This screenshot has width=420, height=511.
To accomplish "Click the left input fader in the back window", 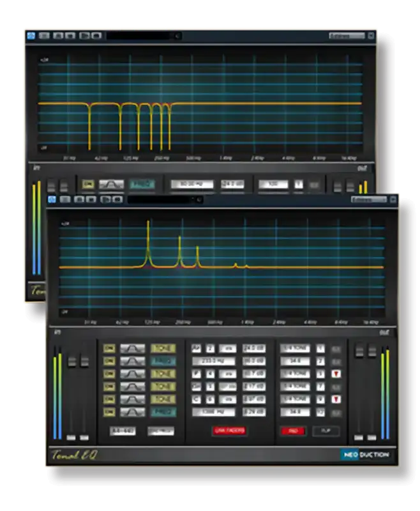I will pos(51,187).
